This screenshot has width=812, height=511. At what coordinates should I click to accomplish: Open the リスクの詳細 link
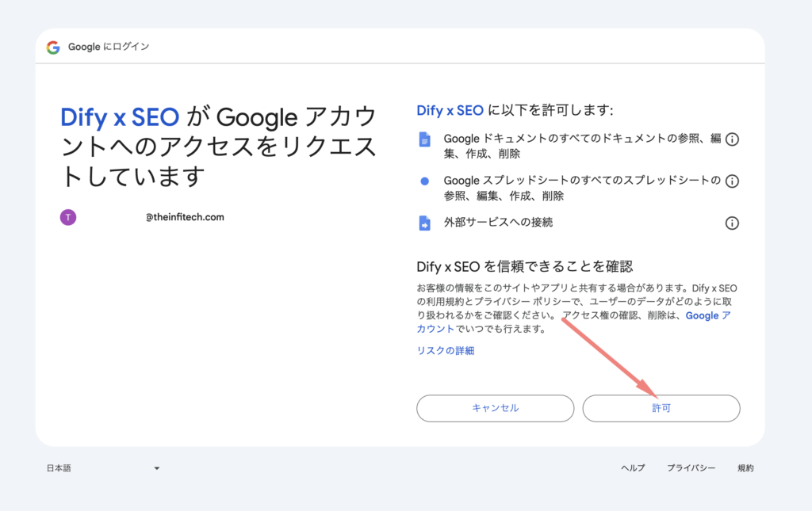point(446,351)
